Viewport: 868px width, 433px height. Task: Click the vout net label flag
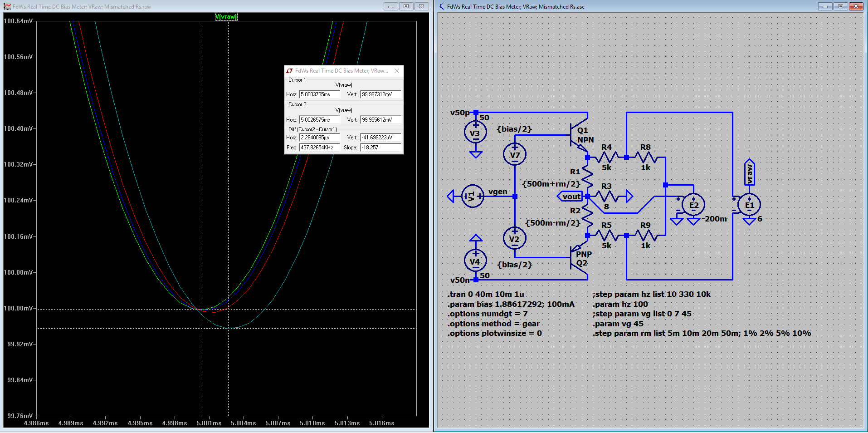[x=570, y=197]
